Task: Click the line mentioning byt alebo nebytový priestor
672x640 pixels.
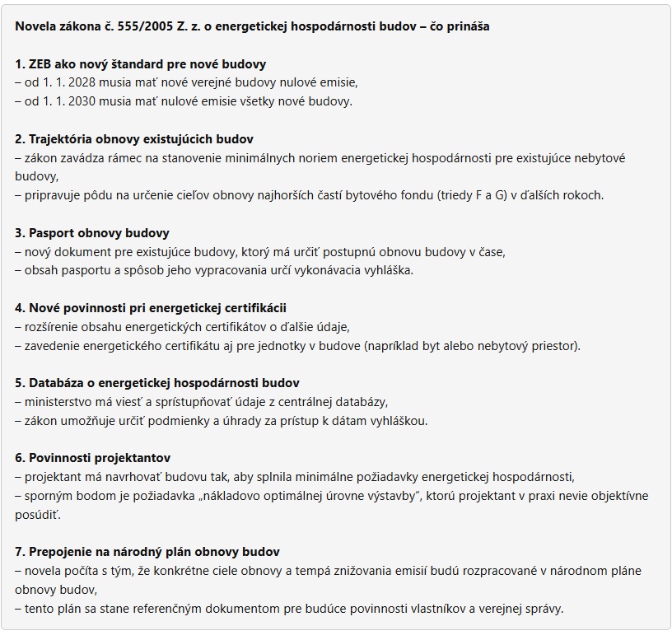Action: click(297, 345)
